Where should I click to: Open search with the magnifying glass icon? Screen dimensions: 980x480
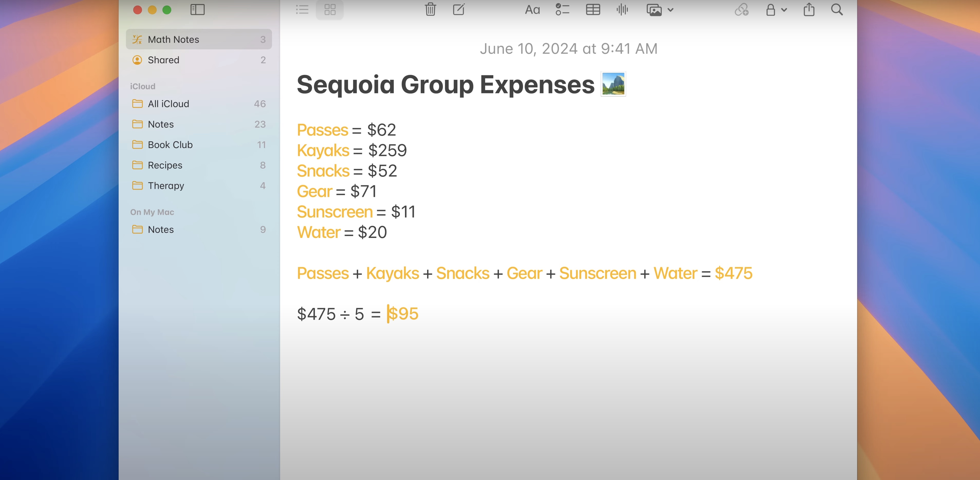(x=837, y=10)
